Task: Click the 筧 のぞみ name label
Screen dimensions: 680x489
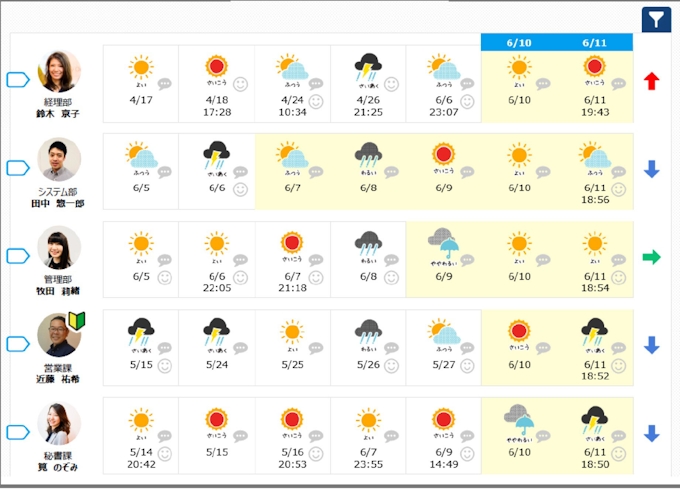Action: [58, 468]
